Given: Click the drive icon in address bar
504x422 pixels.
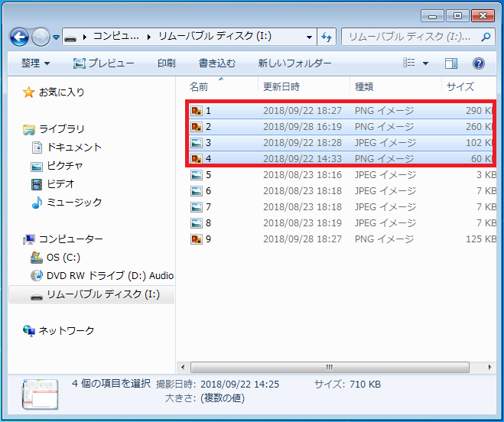Looking at the screenshot, I should [x=70, y=38].
